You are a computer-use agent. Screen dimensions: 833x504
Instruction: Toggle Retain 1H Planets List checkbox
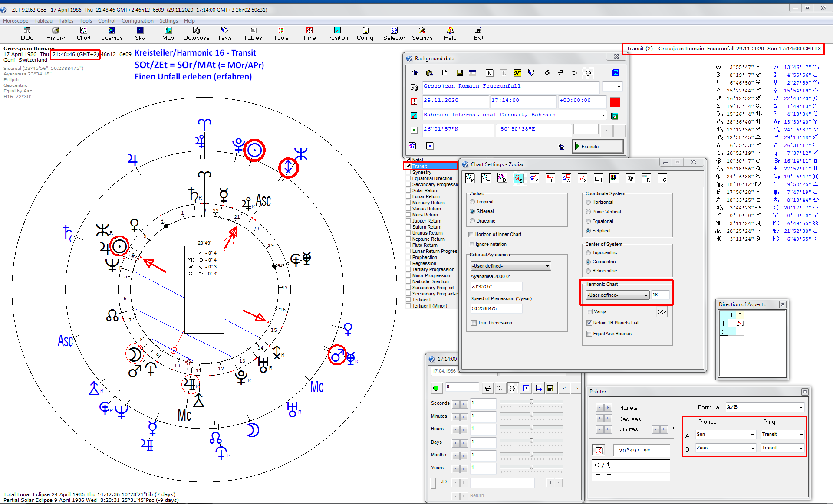589,323
